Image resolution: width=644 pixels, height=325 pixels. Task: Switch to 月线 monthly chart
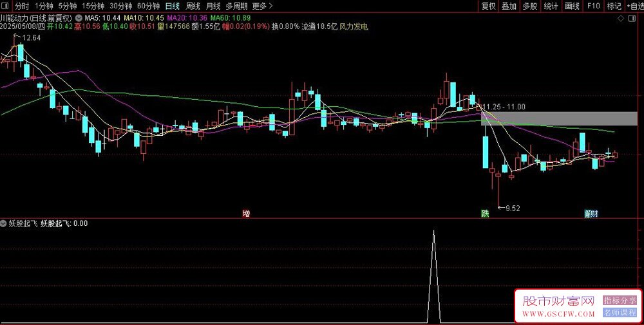213,6
